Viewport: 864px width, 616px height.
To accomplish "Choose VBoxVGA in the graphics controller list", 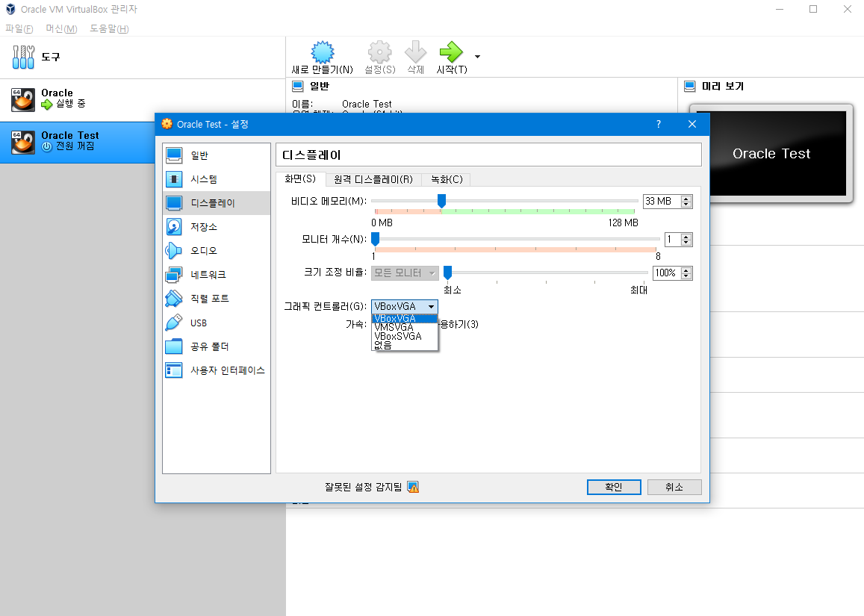I will [x=405, y=318].
